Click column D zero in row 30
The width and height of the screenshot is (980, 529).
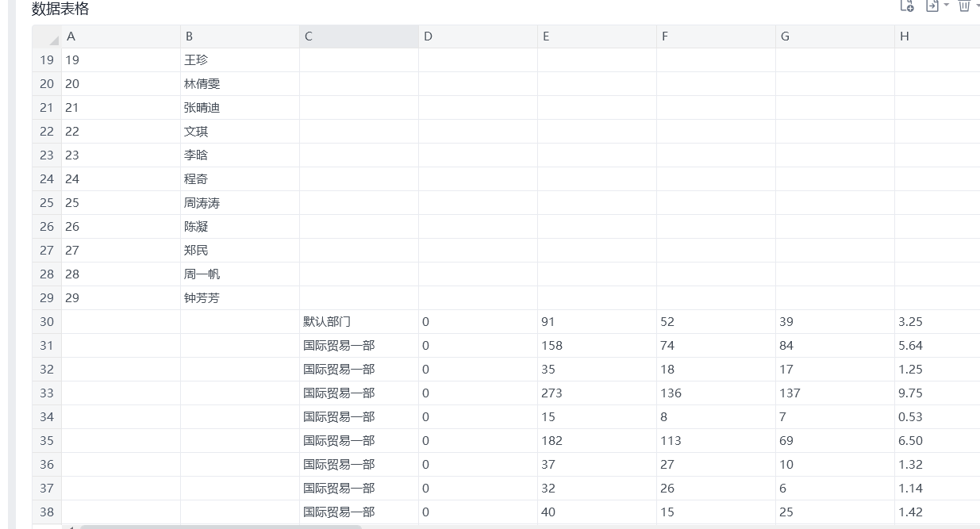pyautogui.click(x=478, y=322)
